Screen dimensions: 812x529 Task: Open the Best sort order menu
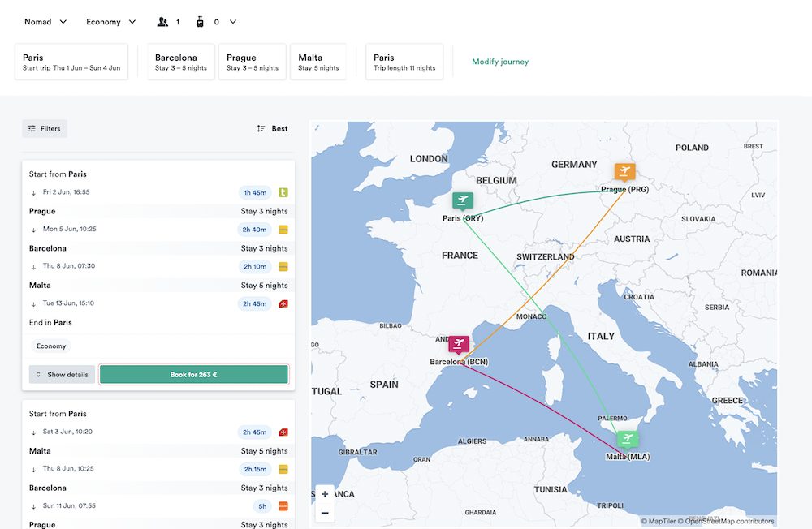coord(272,128)
